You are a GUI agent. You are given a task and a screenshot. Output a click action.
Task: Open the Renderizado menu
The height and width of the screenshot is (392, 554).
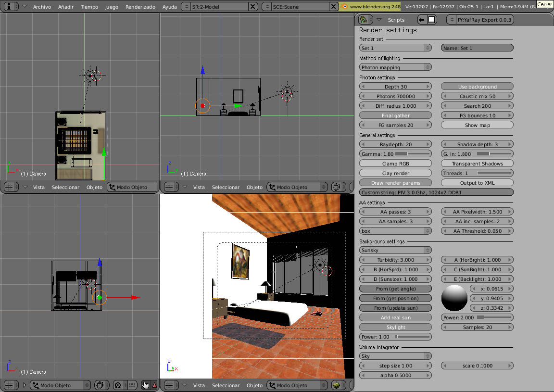[140, 7]
